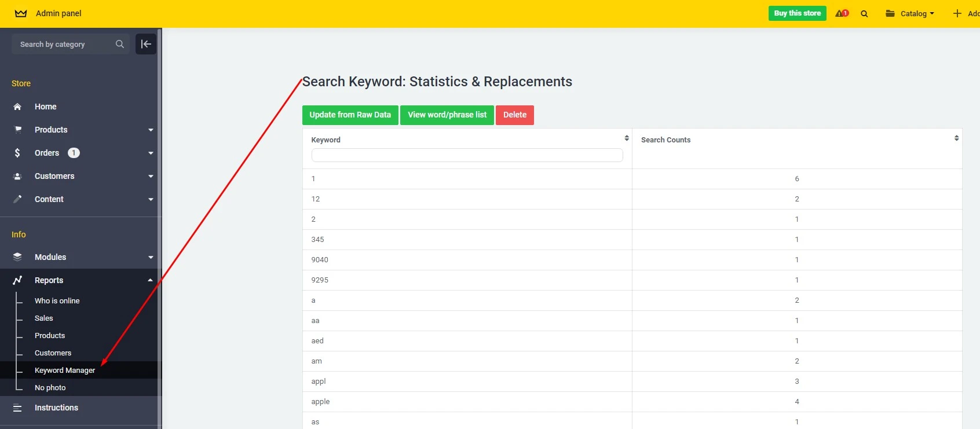Screen dimensions: 980x429
Task: Click the plus Add icon in the top bar
Action: (x=957, y=13)
